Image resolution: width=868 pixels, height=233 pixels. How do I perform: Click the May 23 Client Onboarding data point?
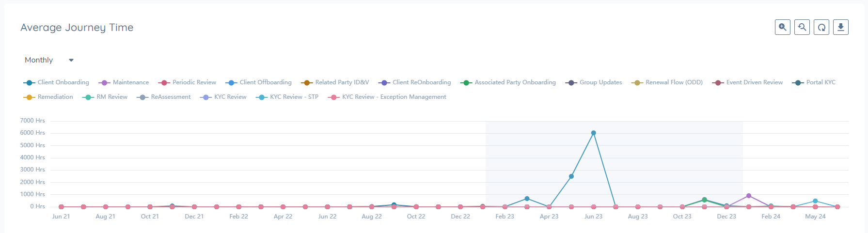[x=571, y=176]
